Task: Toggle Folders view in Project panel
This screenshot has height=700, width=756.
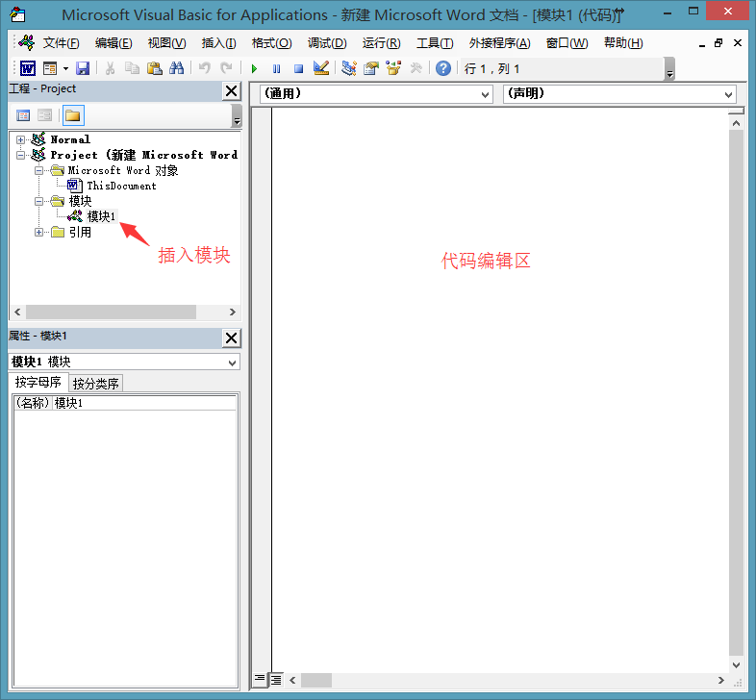Action: point(73,115)
